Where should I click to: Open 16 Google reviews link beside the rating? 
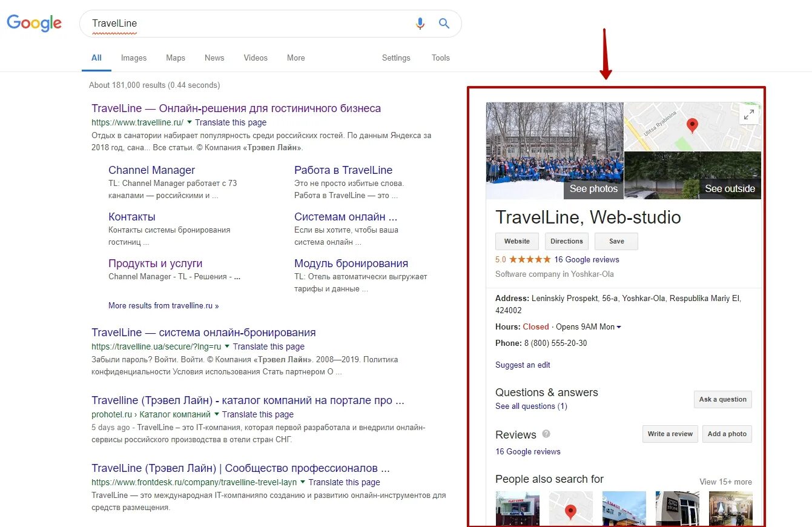(587, 259)
